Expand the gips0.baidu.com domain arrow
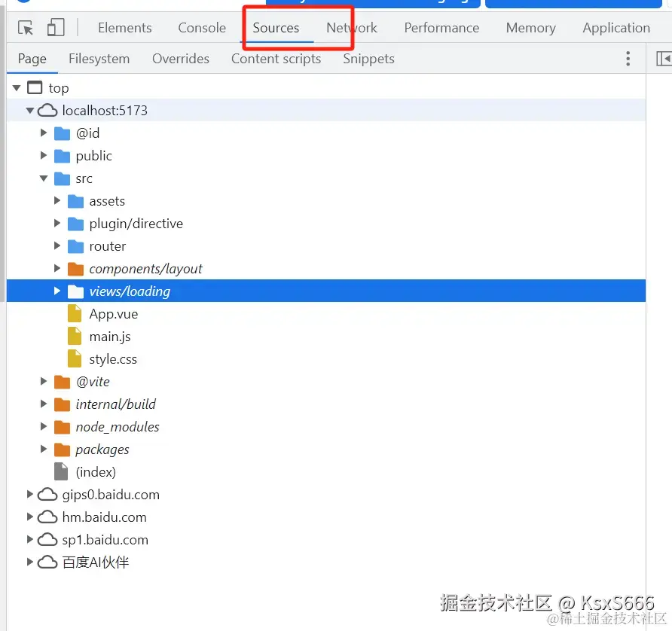Viewport: 672px width, 631px height. tap(30, 495)
